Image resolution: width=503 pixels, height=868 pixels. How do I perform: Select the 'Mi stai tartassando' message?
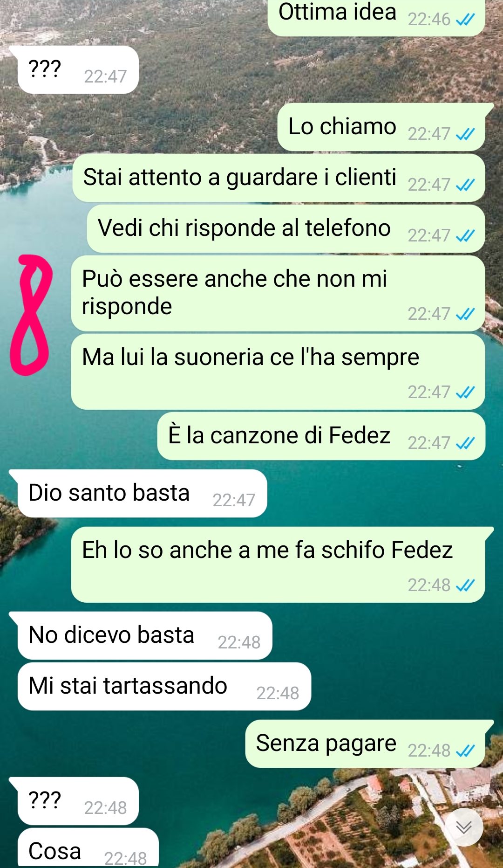(x=164, y=687)
